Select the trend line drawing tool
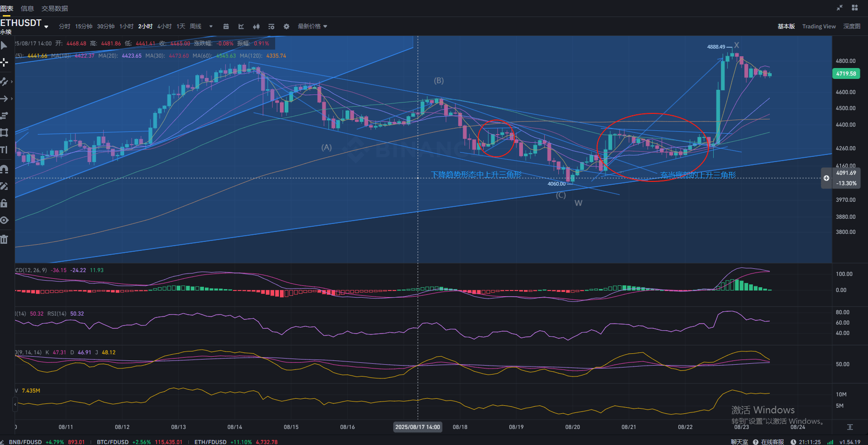 4,82
